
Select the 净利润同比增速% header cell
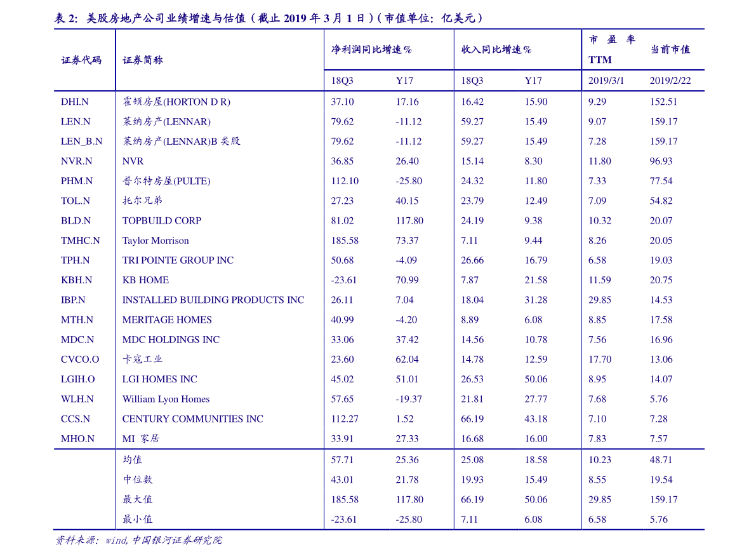pyautogui.click(x=371, y=50)
